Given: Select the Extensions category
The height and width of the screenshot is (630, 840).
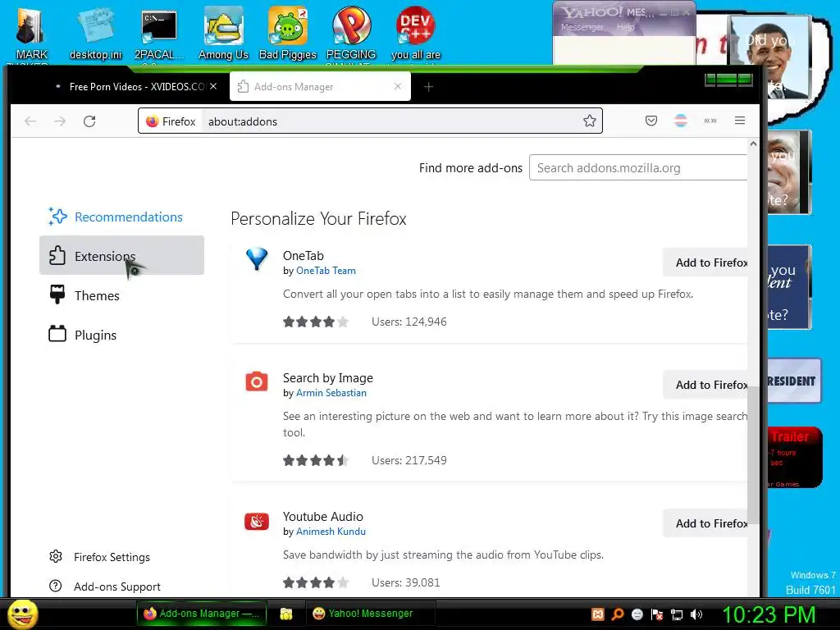Looking at the screenshot, I should (121, 256).
